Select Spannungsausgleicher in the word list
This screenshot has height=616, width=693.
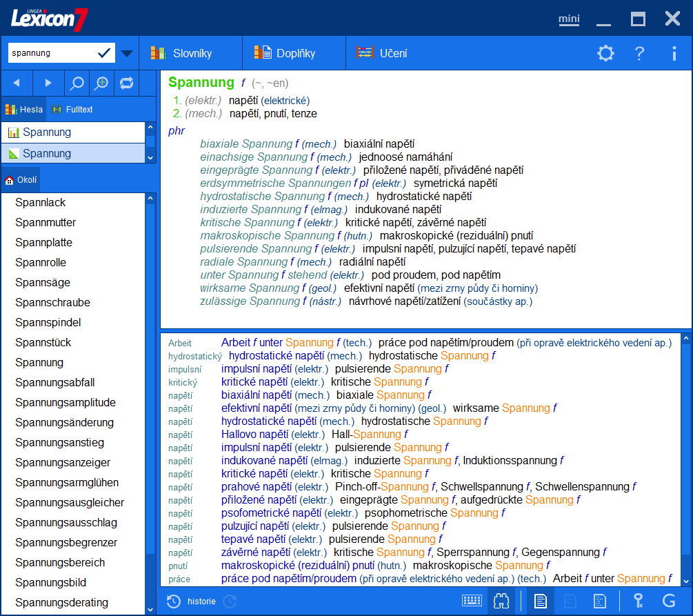point(70,502)
